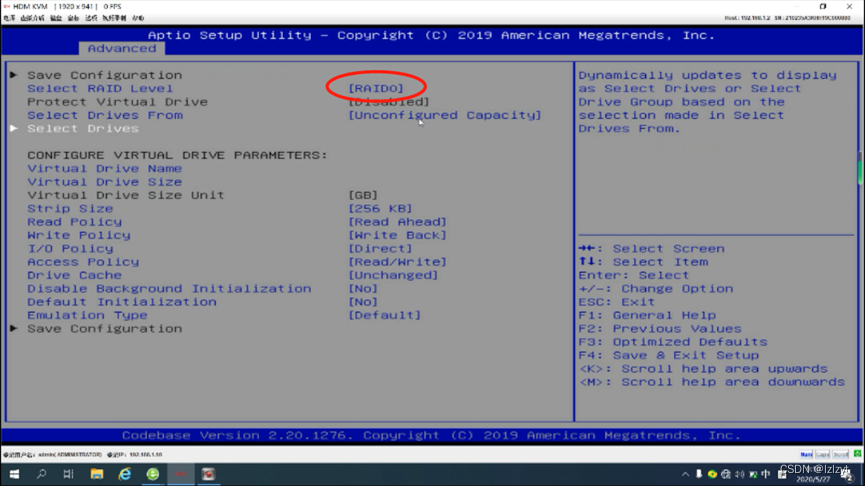Image resolution: width=865 pixels, height=486 pixels.
Task: Click the F4: Save & Exit Setup hint
Action: [669, 355]
